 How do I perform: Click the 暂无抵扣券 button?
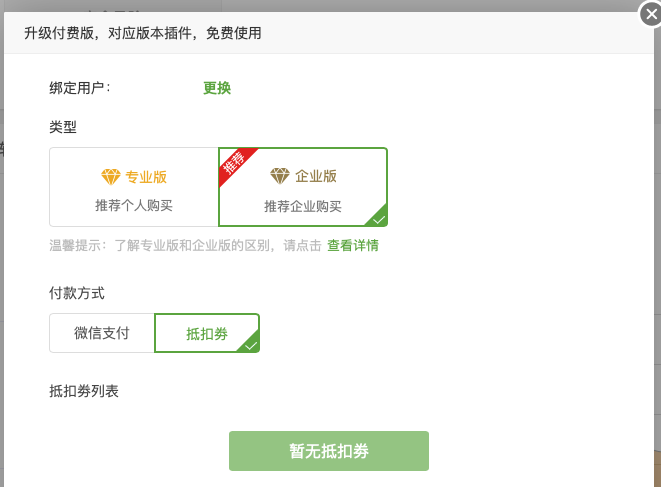329,451
